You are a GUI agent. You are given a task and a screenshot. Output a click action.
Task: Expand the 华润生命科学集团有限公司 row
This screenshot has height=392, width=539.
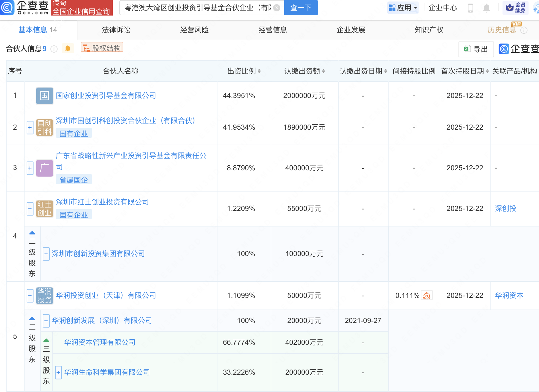[x=58, y=373]
